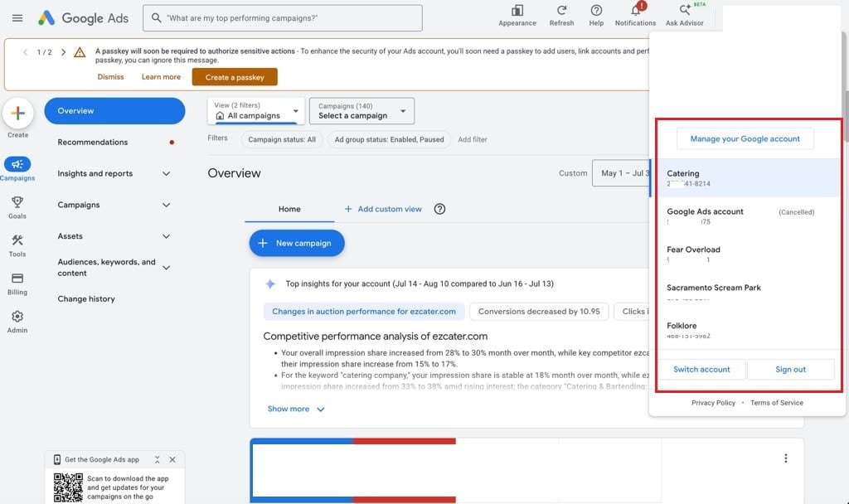Open the Select a campaign dropdown
This screenshot has width=849, height=504.
[361, 111]
